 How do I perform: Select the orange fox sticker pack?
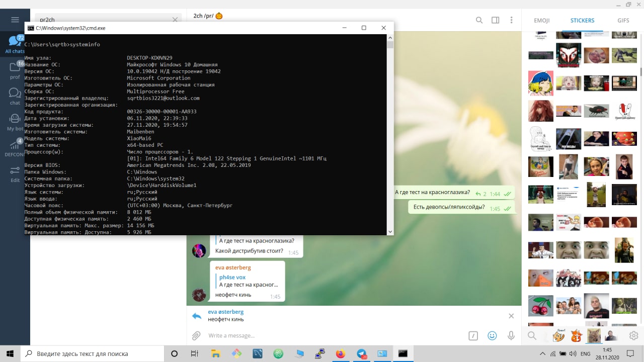(576, 335)
